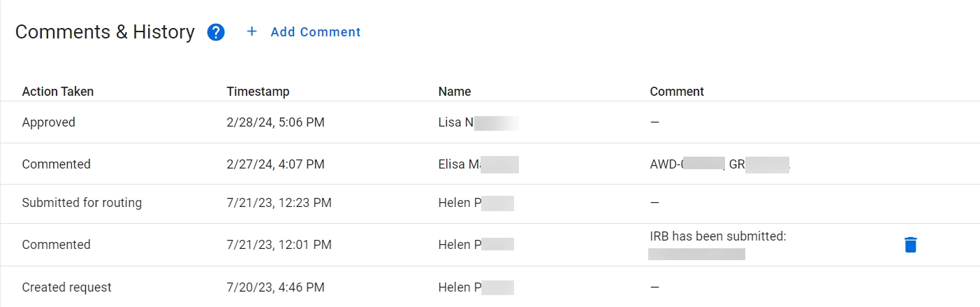Click the Add Comment link

coord(315,32)
